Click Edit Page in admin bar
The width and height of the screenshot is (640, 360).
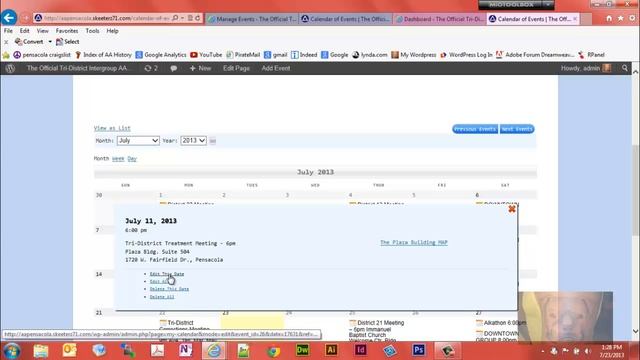(x=236, y=68)
